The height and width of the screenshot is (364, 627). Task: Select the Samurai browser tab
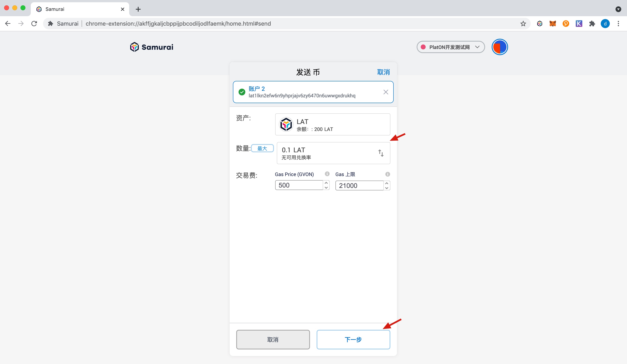pos(80,9)
